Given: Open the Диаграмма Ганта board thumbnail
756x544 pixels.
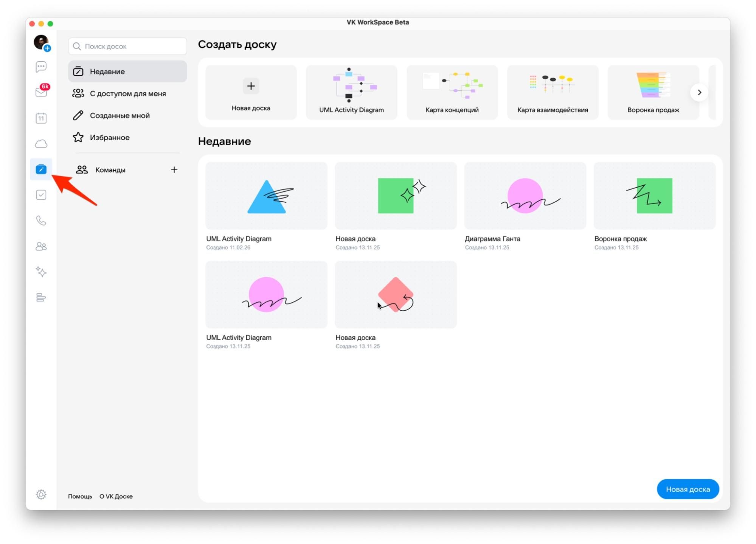Looking at the screenshot, I should pos(525,196).
